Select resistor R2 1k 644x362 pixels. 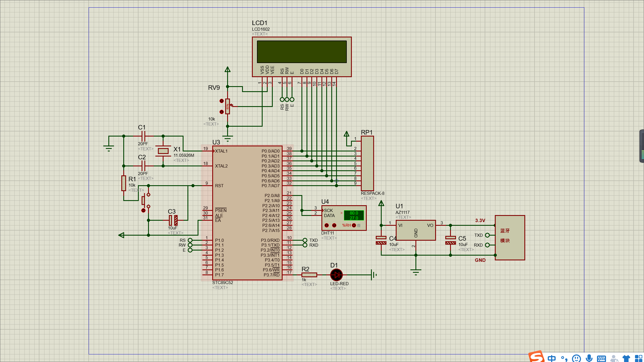point(309,275)
